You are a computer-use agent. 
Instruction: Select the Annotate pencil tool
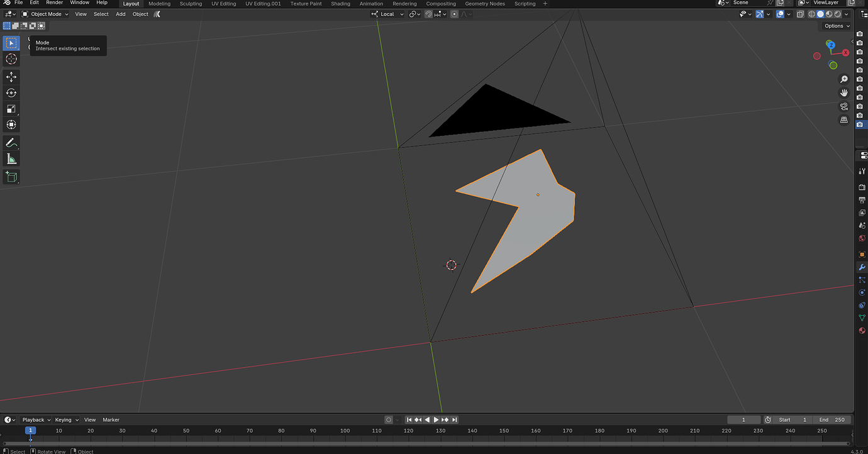[11, 143]
